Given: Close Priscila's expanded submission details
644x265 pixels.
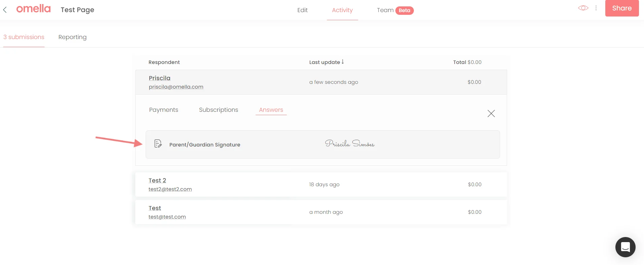Looking at the screenshot, I should coord(491,113).
